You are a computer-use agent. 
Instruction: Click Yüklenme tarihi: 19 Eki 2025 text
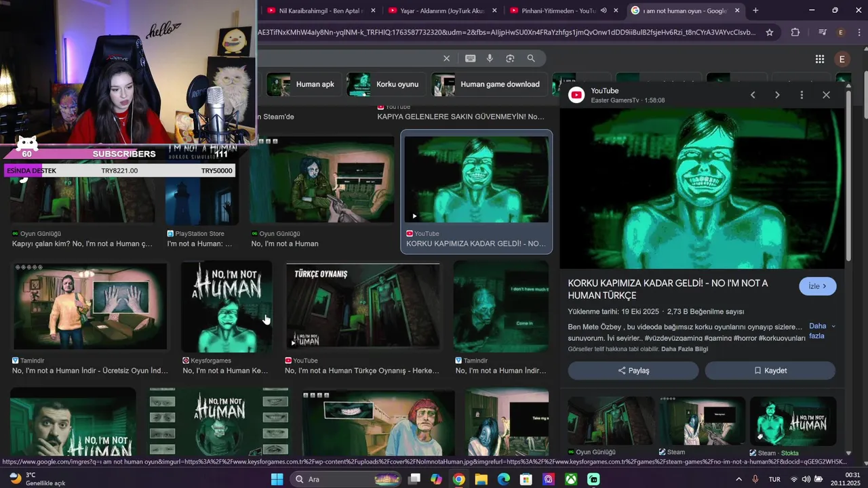pos(613,312)
